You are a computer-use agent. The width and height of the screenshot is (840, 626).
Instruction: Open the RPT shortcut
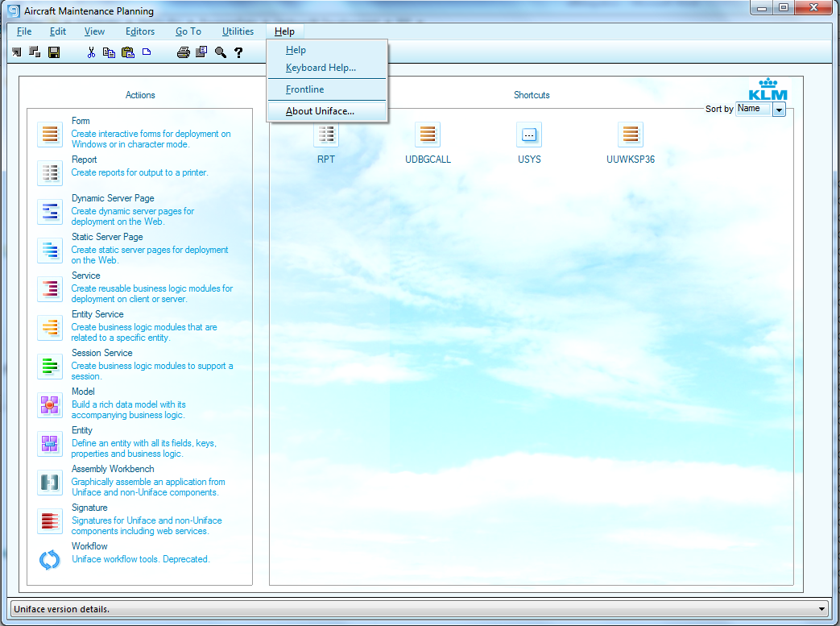pos(325,135)
